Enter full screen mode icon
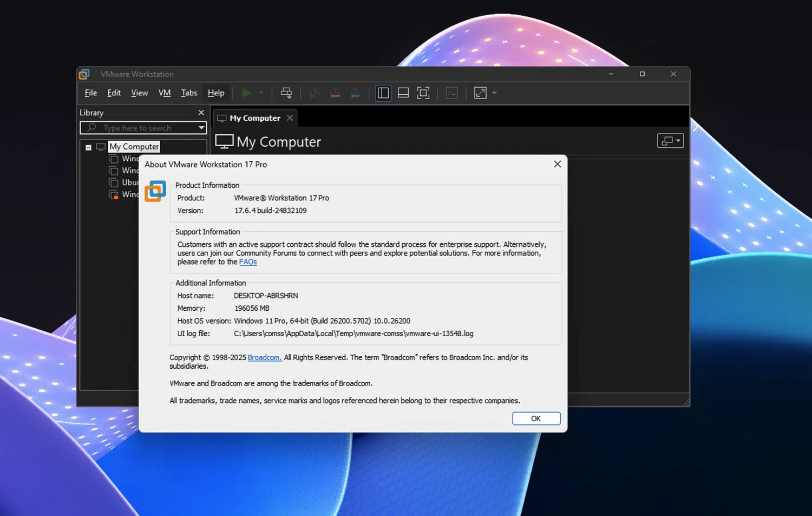The height and width of the screenshot is (516, 812). click(423, 93)
